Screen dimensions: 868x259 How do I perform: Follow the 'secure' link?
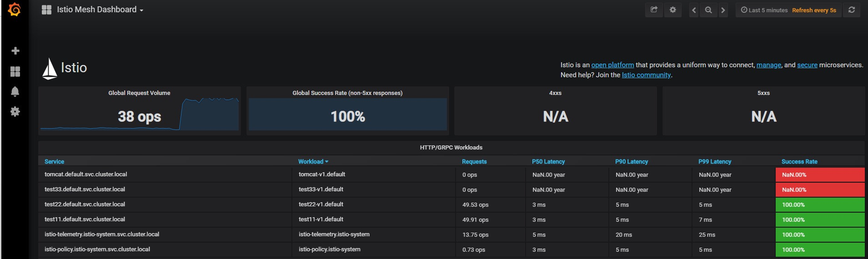807,65
